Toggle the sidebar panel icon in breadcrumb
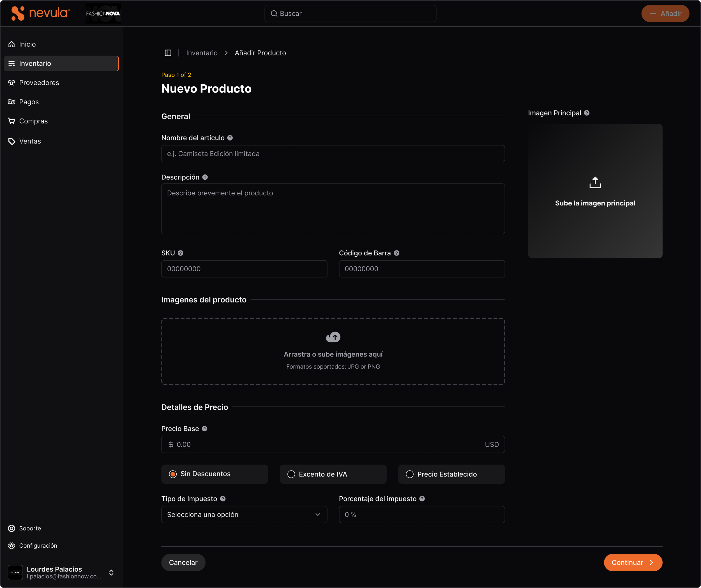 click(x=168, y=53)
